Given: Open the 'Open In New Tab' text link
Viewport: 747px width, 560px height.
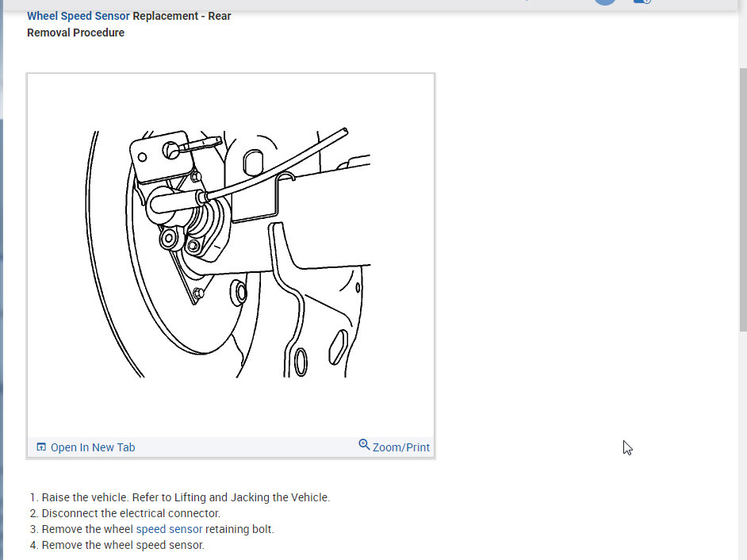Looking at the screenshot, I should coord(92,447).
